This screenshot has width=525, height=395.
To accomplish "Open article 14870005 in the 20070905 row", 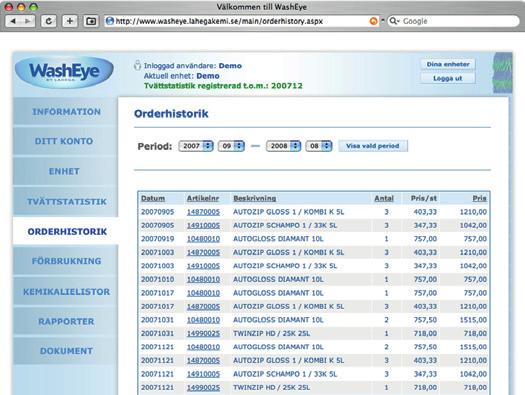I will [x=203, y=212].
